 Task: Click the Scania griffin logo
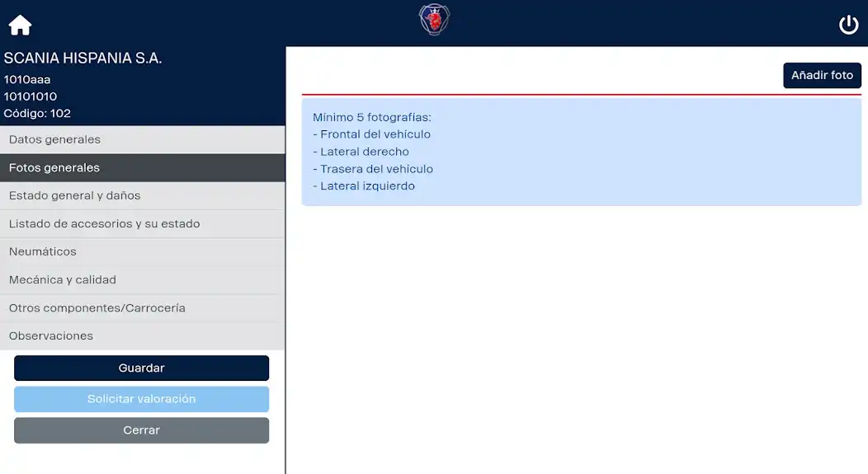[x=434, y=20]
